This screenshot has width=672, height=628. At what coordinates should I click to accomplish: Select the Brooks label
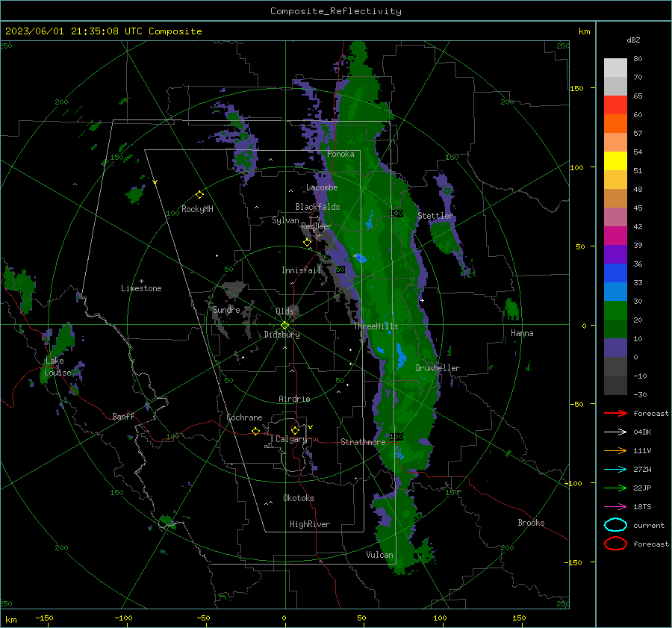point(531,523)
